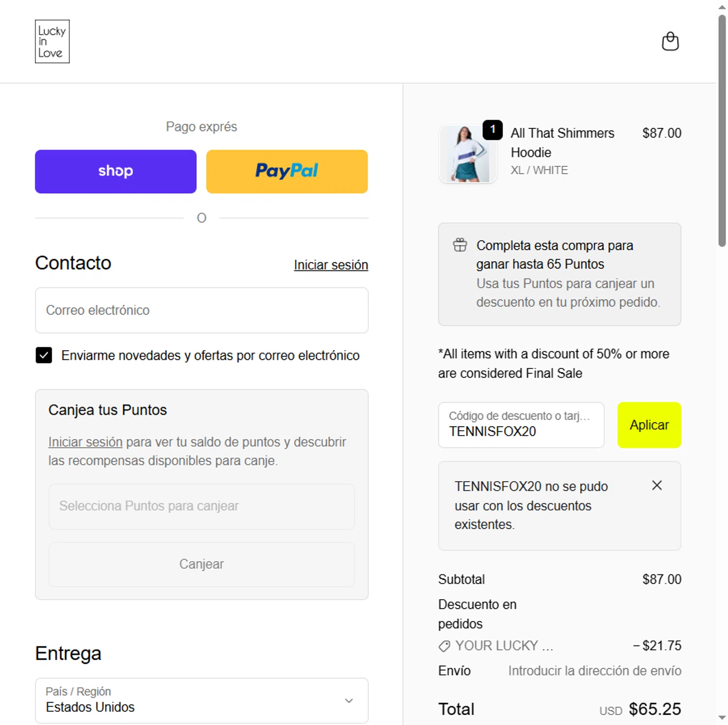728x725 pixels.
Task: Click the discount code field containing TENNISFOX20
Action: (x=521, y=425)
